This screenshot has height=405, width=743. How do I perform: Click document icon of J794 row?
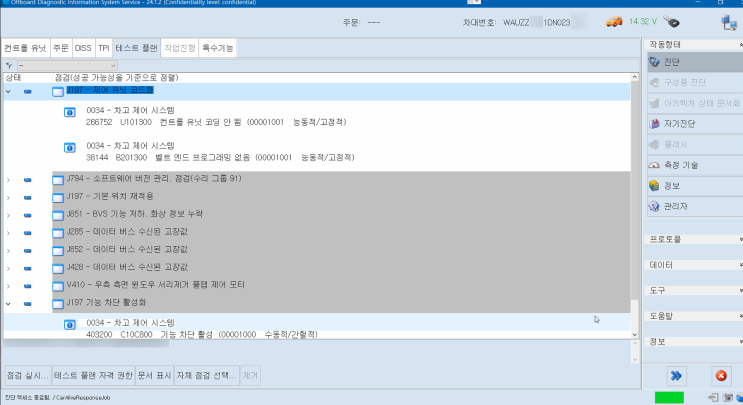(58, 180)
